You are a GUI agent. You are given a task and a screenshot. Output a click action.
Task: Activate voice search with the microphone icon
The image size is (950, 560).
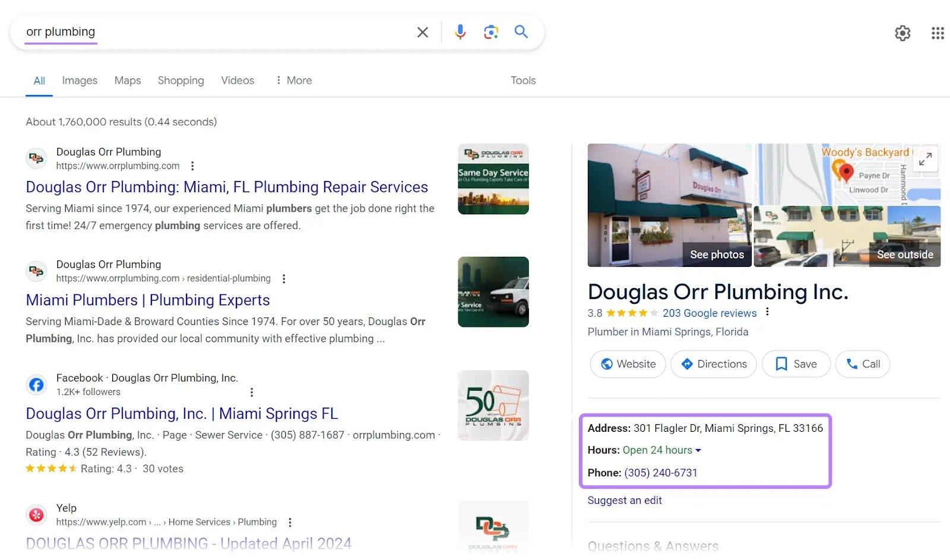tap(460, 32)
